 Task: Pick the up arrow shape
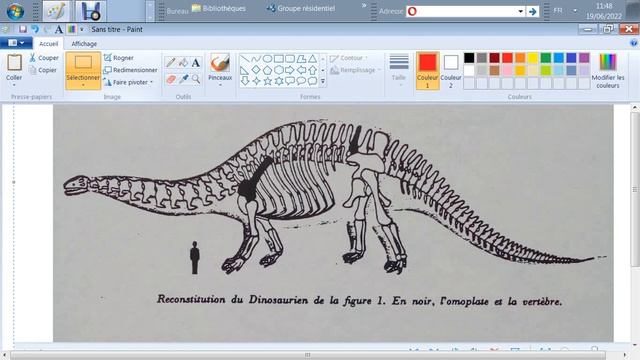312,70
